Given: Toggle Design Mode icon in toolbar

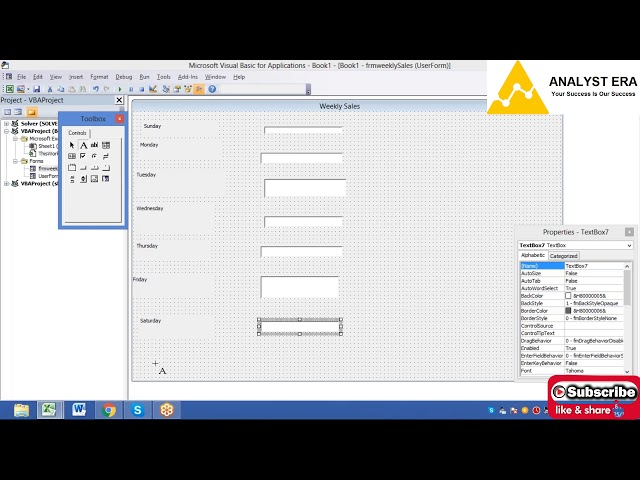Looking at the screenshot, I should coord(153,89).
